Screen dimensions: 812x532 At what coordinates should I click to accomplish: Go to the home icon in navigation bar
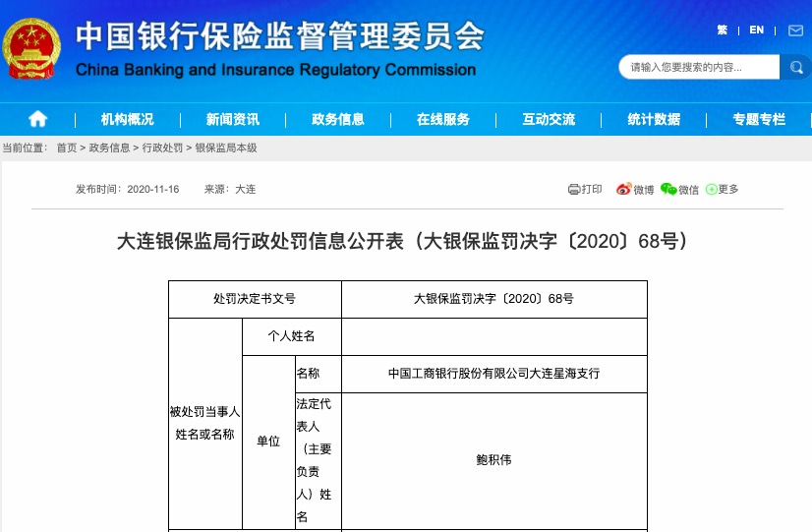(x=37, y=119)
